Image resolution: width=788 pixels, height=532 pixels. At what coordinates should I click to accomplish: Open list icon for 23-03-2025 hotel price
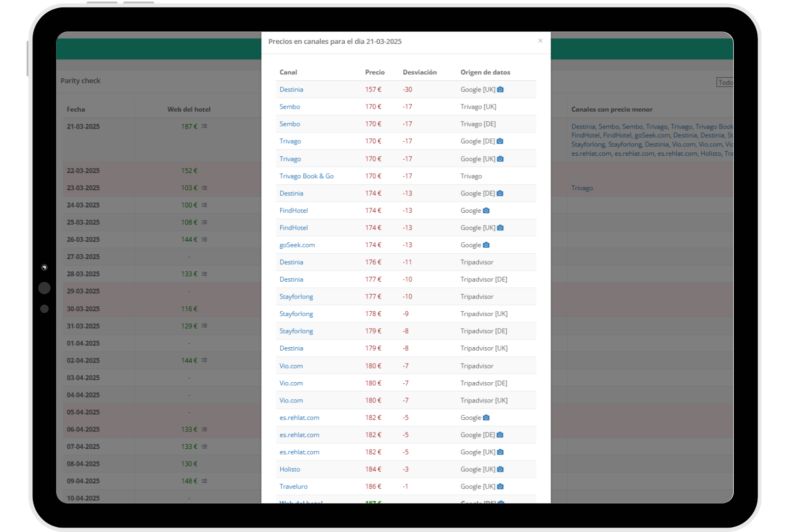(x=204, y=188)
